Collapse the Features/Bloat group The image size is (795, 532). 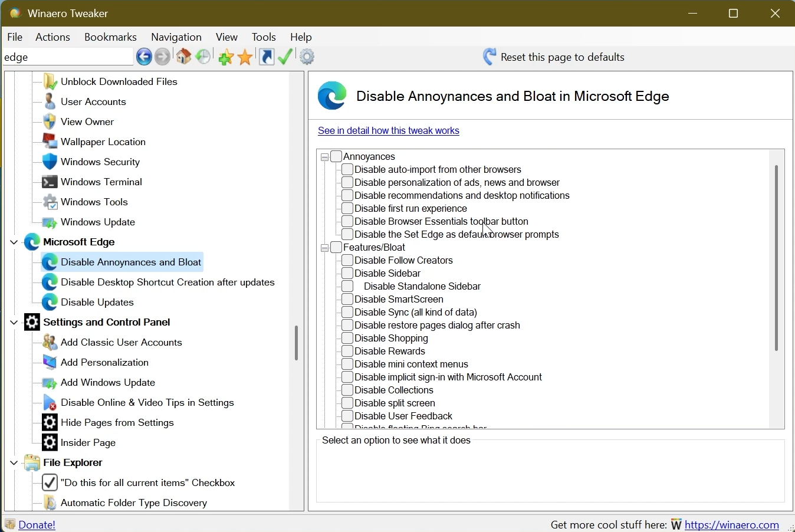325,248
